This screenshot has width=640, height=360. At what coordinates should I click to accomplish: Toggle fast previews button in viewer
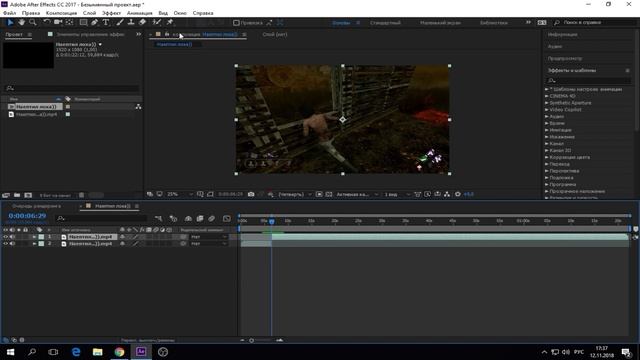pos(427,194)
